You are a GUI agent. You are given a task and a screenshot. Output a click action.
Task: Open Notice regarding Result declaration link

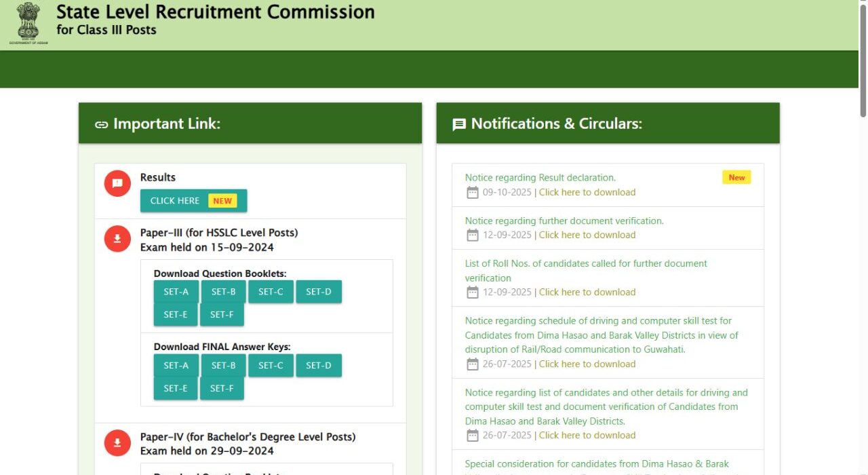[540, 178]
